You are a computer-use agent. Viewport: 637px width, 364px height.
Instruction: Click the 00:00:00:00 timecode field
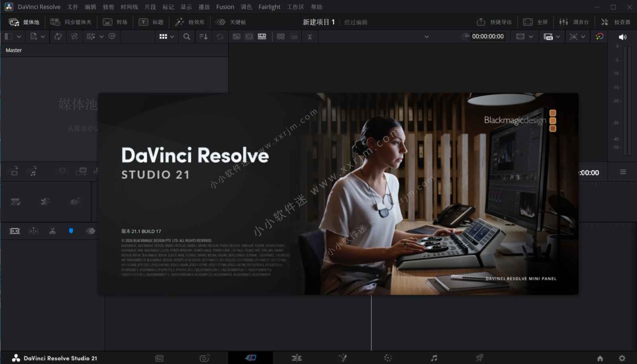click(x=488, y=37)
